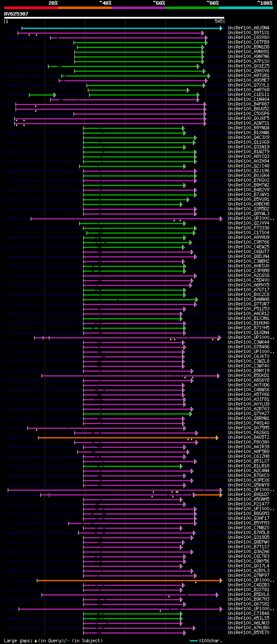Image resolution: width=277 pixels, height=644 pixels.
Task: Click hit label UniRef100_B5GKD1
Action: tap(248, 376)
